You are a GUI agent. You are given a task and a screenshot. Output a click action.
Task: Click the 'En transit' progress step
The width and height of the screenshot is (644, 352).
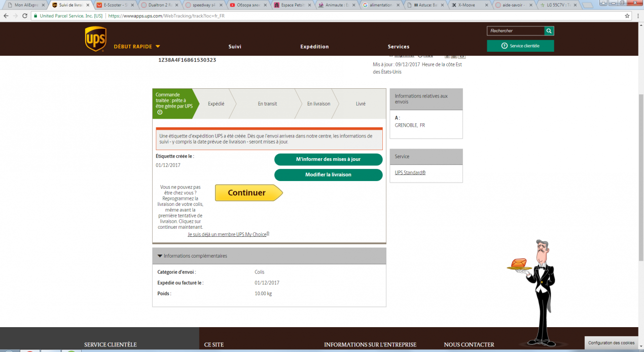(x=267, y=104)
